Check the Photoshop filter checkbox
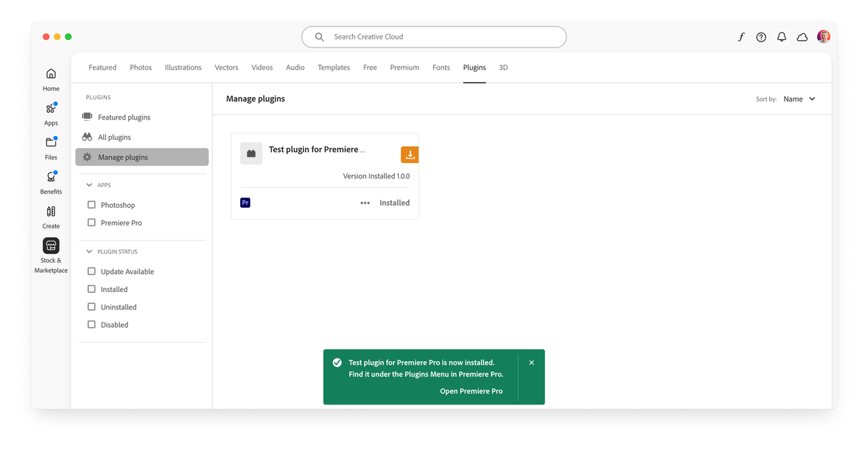 pyautogui.click(x=92, y=204)
